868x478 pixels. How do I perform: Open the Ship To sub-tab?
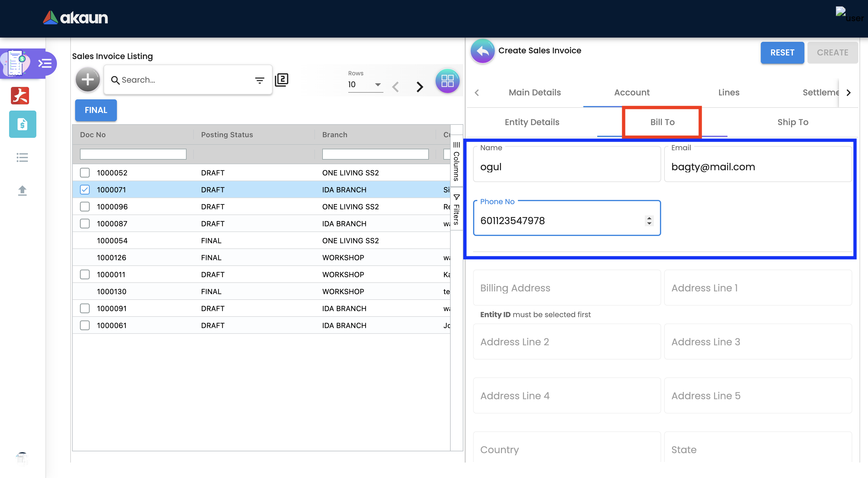click(x=793, y=122)
